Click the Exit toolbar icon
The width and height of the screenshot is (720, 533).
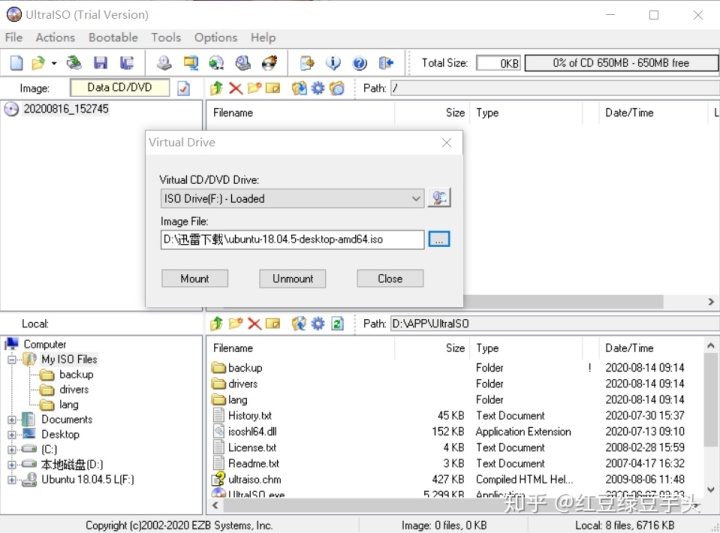pyautogui.click(x=386, y=63)
